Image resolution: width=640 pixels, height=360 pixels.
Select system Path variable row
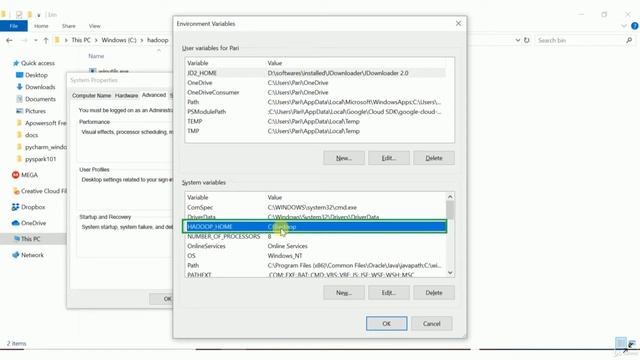click(315, 266)
